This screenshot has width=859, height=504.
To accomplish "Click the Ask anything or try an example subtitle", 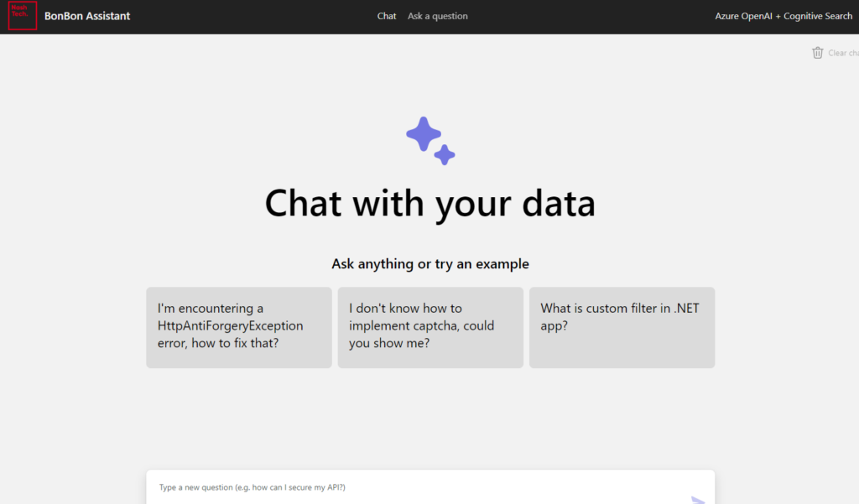I will pyautogui.click(x=429, y=264).
